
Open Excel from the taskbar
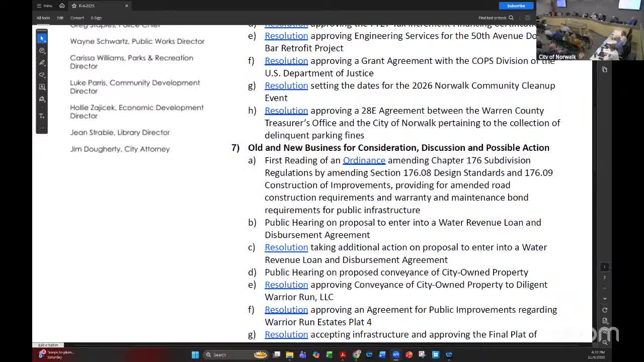click(329, 355)
